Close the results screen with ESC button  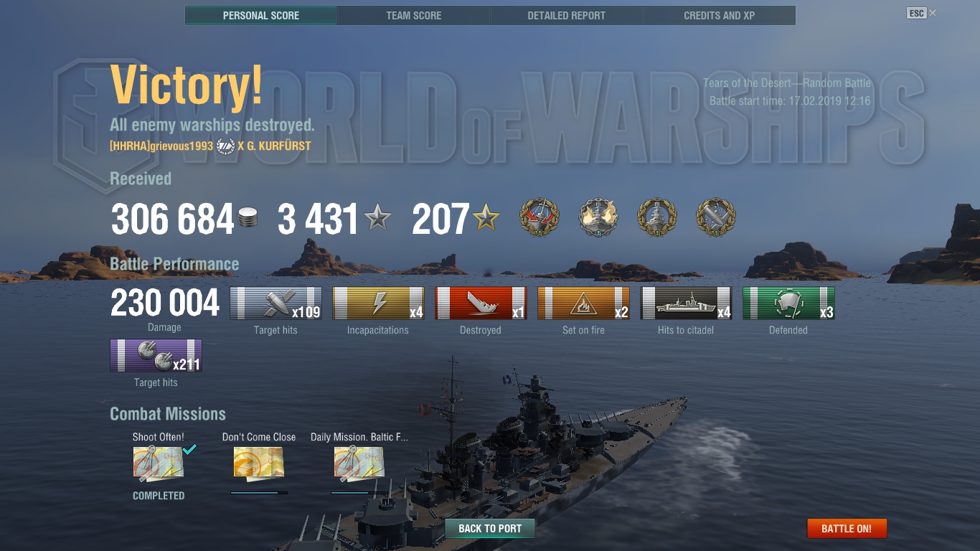pyautogui.click(x=921, y=14)
